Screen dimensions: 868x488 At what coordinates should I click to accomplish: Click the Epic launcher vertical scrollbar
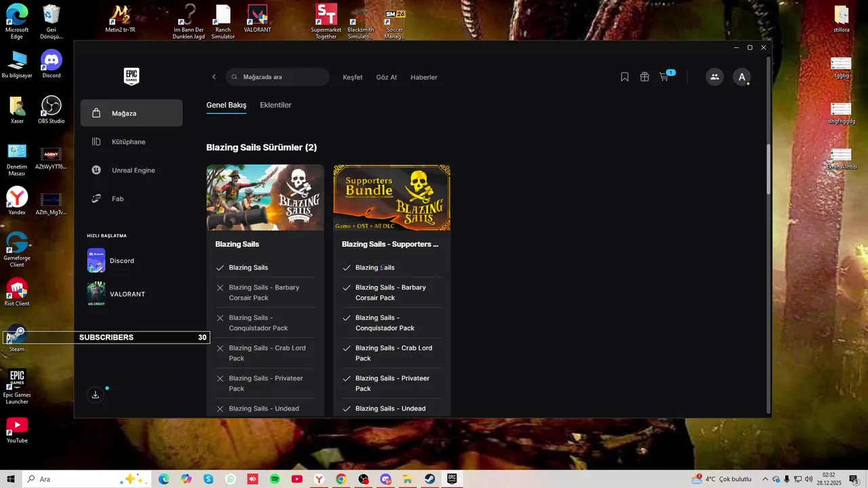(768, 169)
